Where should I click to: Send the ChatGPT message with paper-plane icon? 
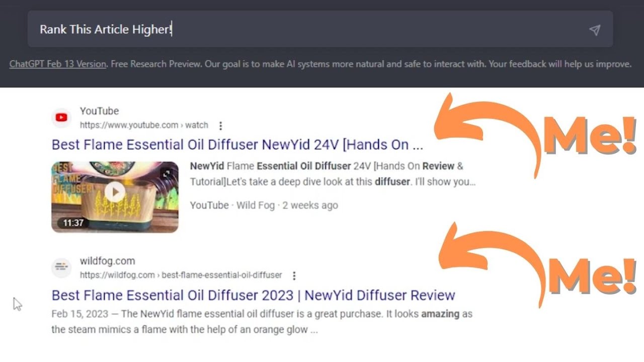595,30
